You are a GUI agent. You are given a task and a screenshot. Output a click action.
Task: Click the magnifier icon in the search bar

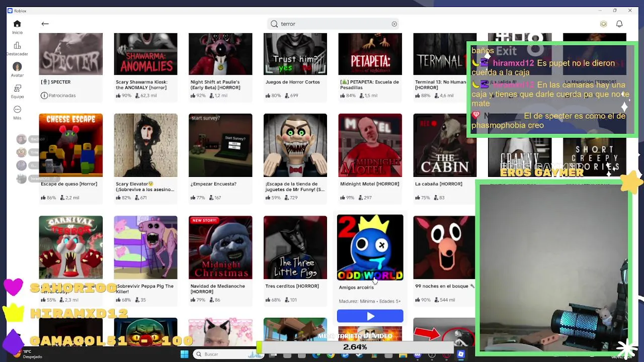click(274, 24)
